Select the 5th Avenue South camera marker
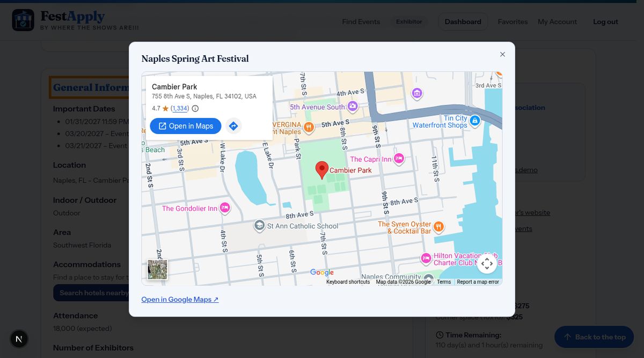Screen dimensions: 644x358 tap(353, 106)
